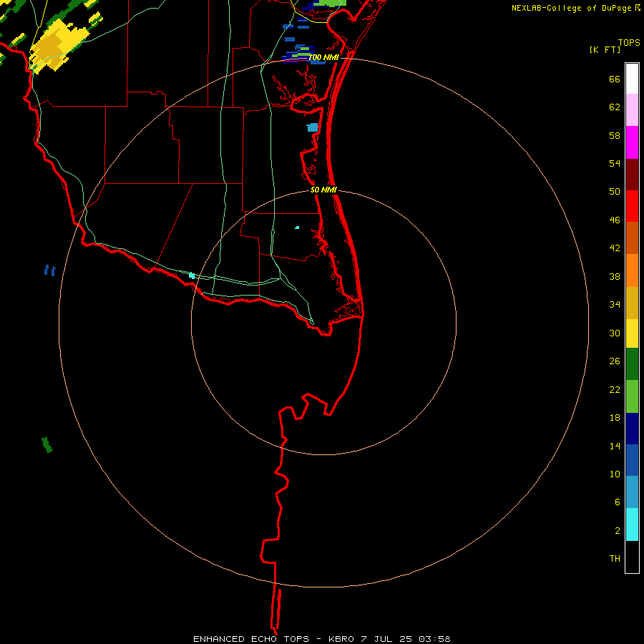Click the TOPS legend heading

629,43
